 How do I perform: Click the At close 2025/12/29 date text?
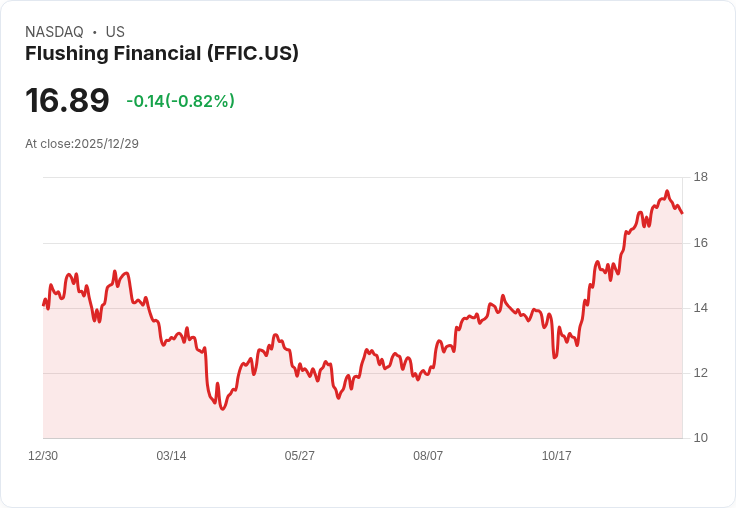coord(82,144)
